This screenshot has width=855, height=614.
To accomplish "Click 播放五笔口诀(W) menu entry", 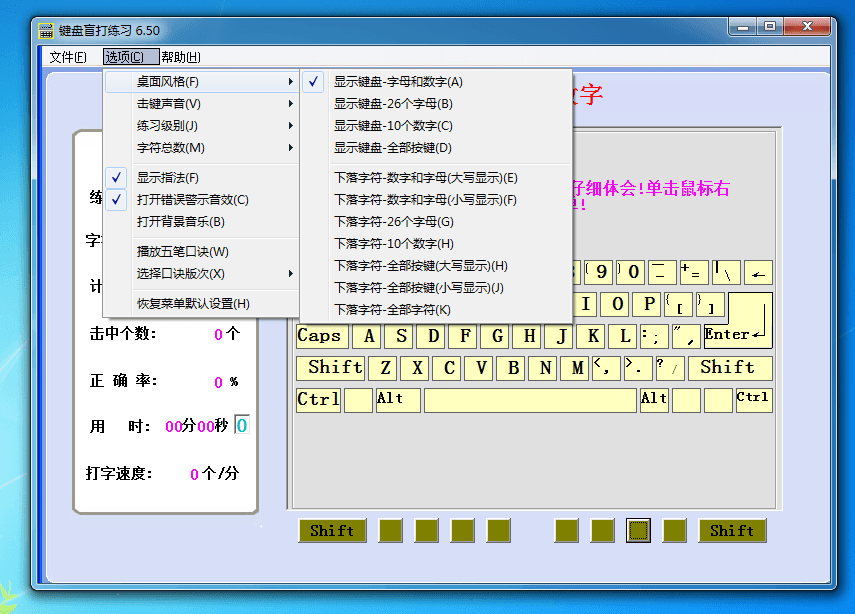I will coord(182,252).
